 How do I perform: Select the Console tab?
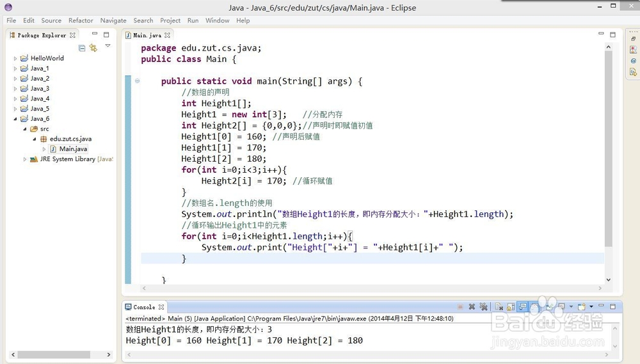[x=144, y=307]
